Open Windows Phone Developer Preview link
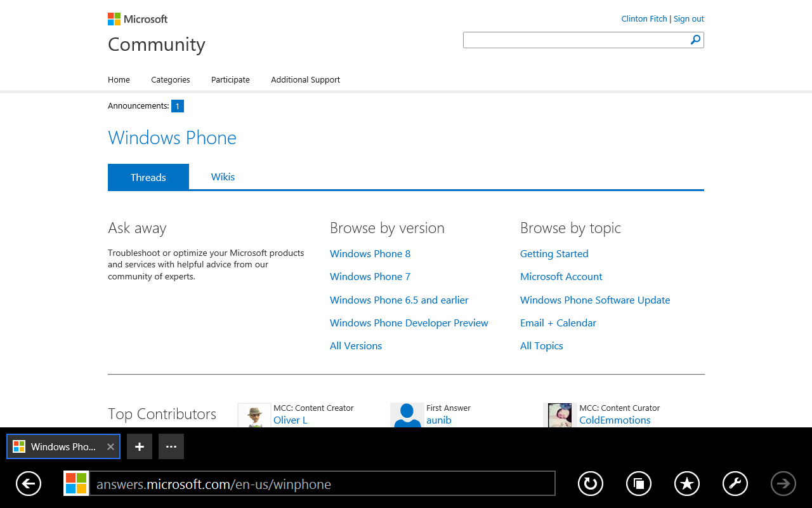Screen dimensions: 812x508 click(x=409, y=323)
